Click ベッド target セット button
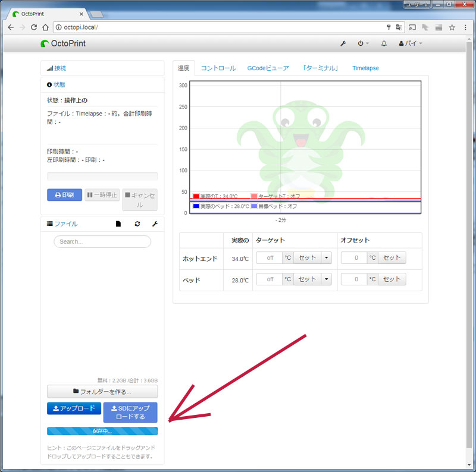476x472 pixels. pyautogui.click(x=307, y=279)
